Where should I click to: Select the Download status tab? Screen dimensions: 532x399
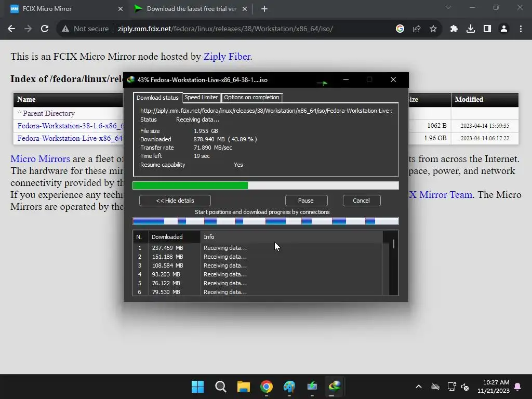(x=157, y=98)
